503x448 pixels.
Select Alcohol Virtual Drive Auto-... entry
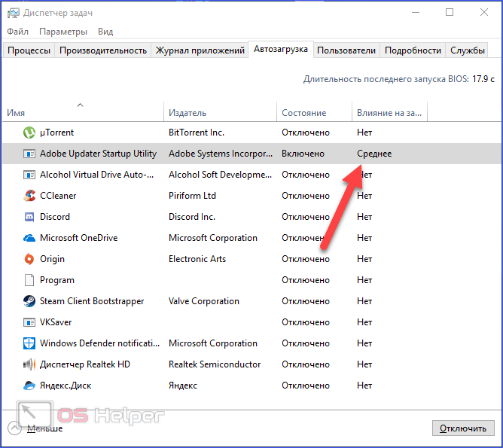click(x=96, y=175)
